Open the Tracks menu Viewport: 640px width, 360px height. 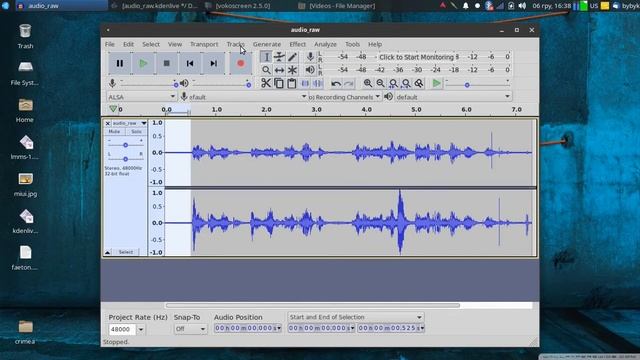(x=236, y=44)
